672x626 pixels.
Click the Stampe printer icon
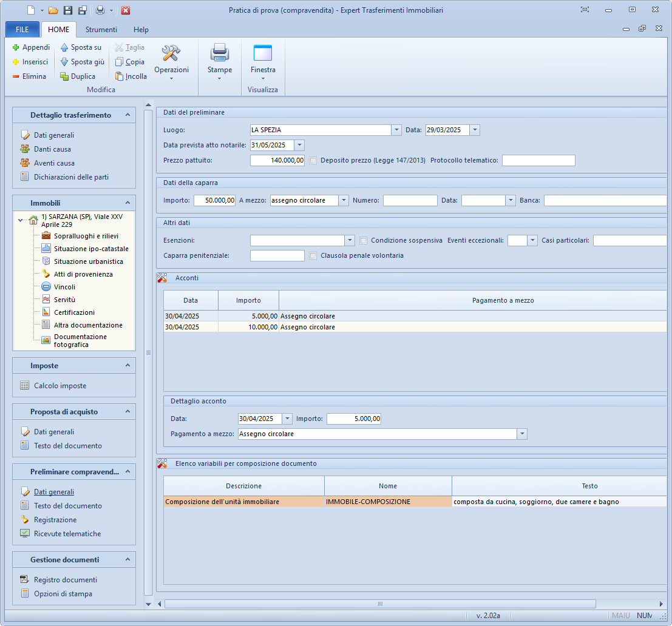click(x=220, y=54)
